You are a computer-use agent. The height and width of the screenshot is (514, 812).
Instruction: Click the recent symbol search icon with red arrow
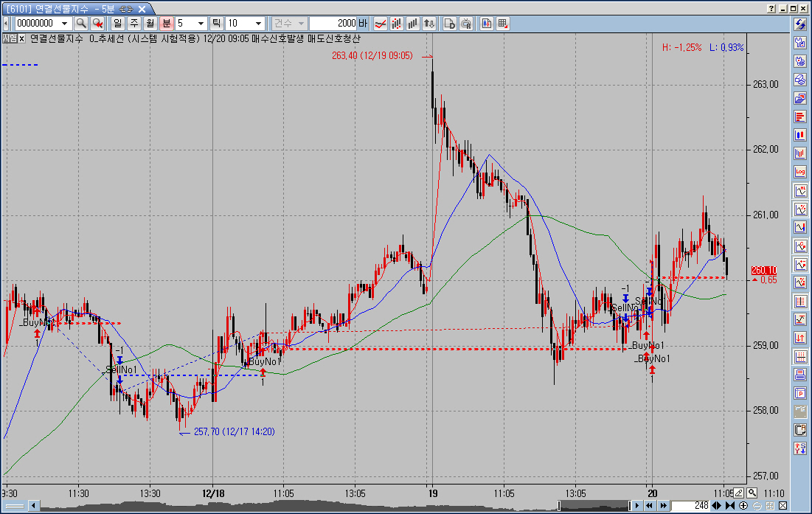97,24
